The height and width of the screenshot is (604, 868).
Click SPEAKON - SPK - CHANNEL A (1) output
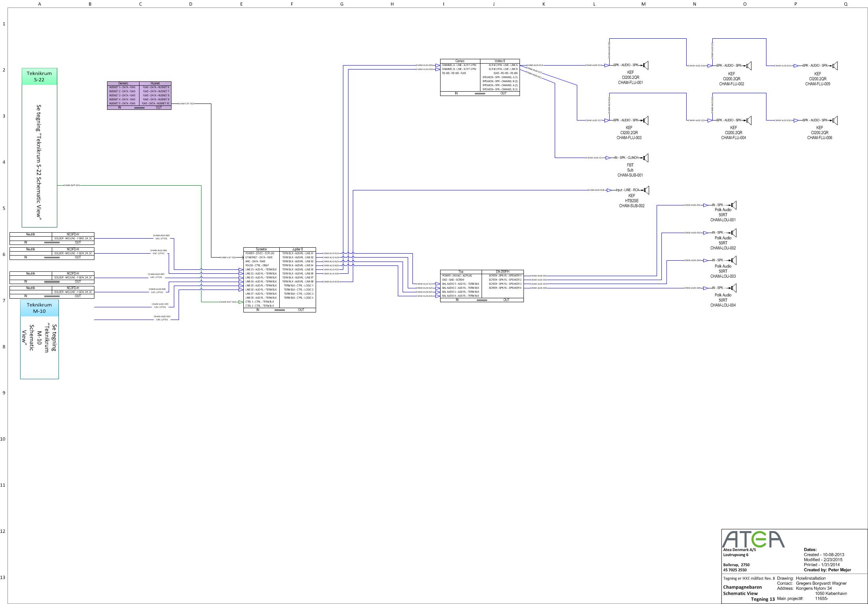500,77
